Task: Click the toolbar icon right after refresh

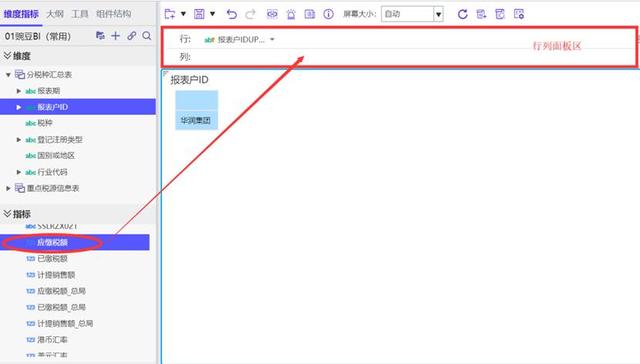Action: [x=481, y=14]
